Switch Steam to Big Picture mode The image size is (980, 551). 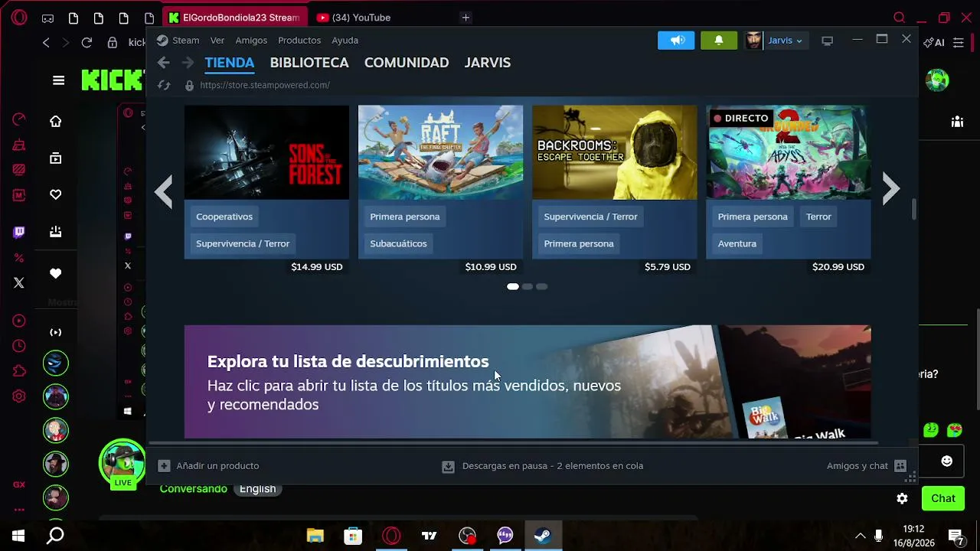pyautogui.click(x=827, y=41)
